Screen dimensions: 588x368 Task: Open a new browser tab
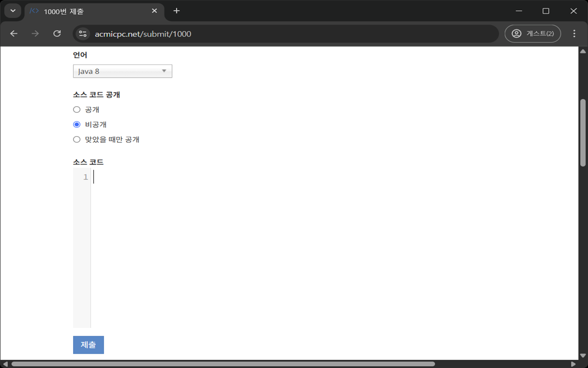176,11
